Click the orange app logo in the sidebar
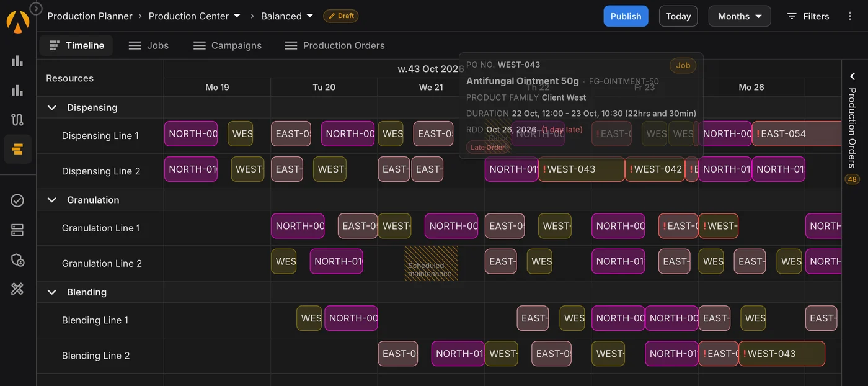This screenshot has height=386, width=868. (17, 21)
